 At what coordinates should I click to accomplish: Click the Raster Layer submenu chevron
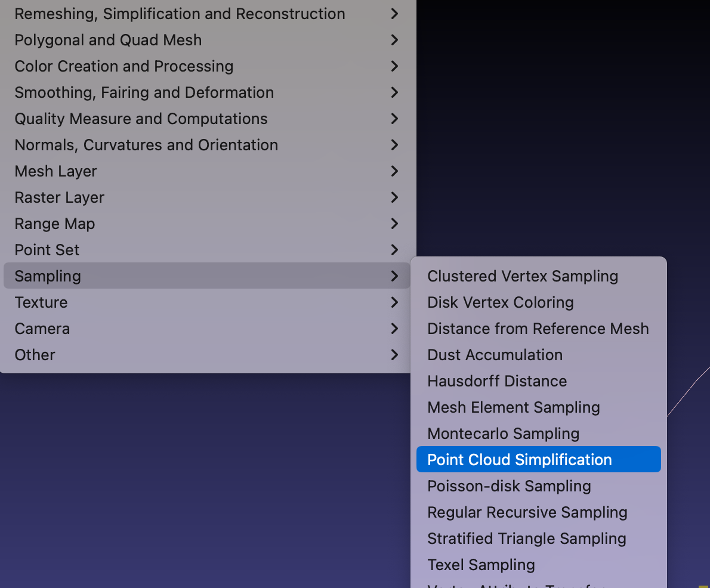point(394,197)
